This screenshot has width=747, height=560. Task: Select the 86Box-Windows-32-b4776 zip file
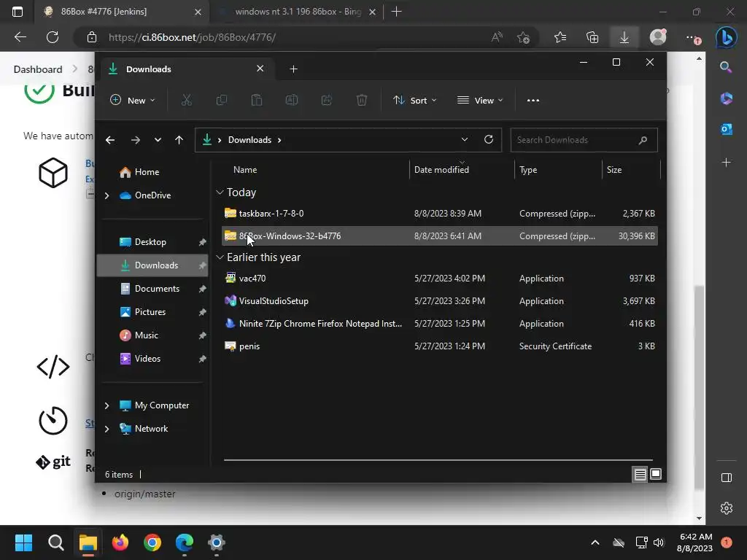440,236
